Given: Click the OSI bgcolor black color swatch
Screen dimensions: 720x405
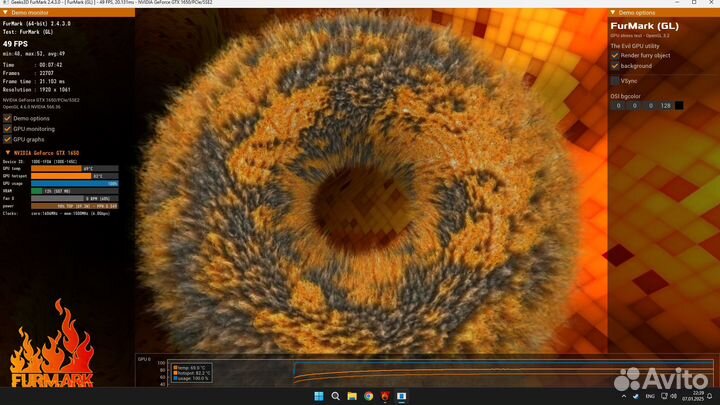Looking at the screenshot, I should (679, 105).
